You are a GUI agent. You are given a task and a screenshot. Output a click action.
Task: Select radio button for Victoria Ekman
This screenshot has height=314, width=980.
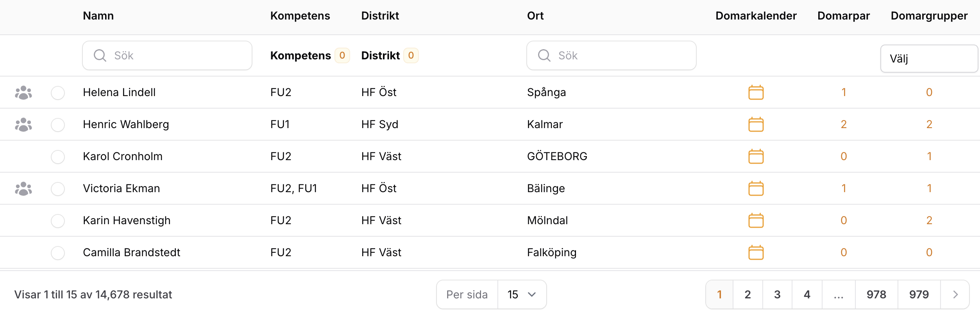tap(58, 189)
